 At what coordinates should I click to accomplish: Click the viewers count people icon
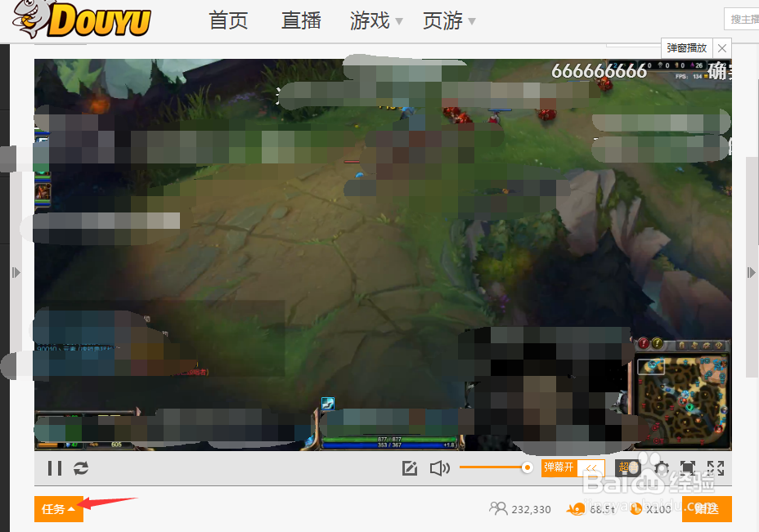click(498, 508)
